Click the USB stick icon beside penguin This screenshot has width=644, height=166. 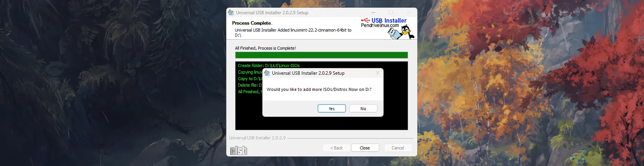[393, 34]
